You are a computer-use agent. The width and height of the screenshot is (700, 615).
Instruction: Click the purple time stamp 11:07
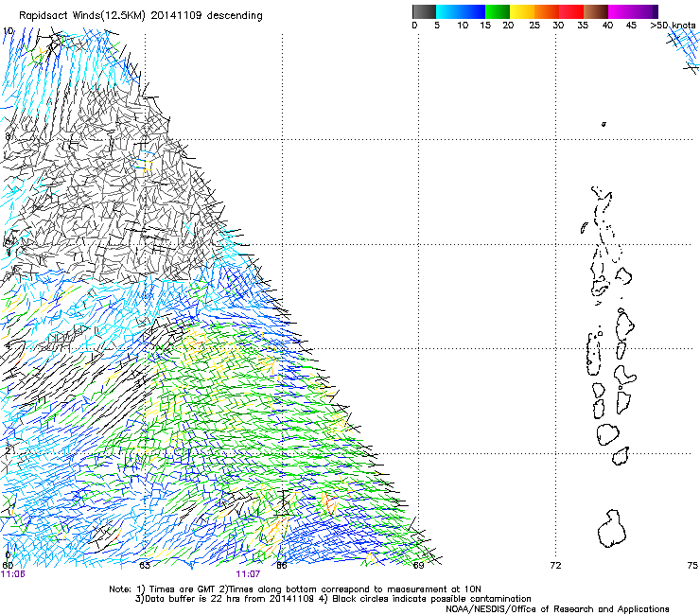tap(248, 574)
